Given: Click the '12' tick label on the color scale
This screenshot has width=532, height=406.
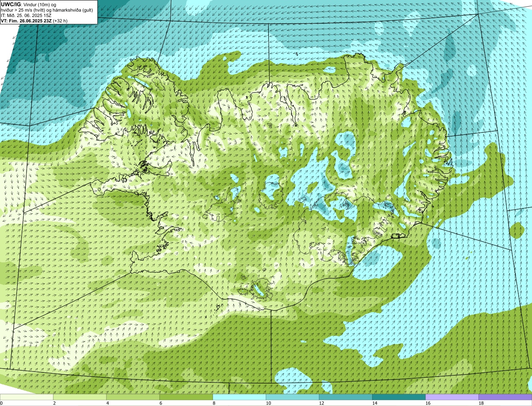Looking at the screenshot, I should 322,403.
